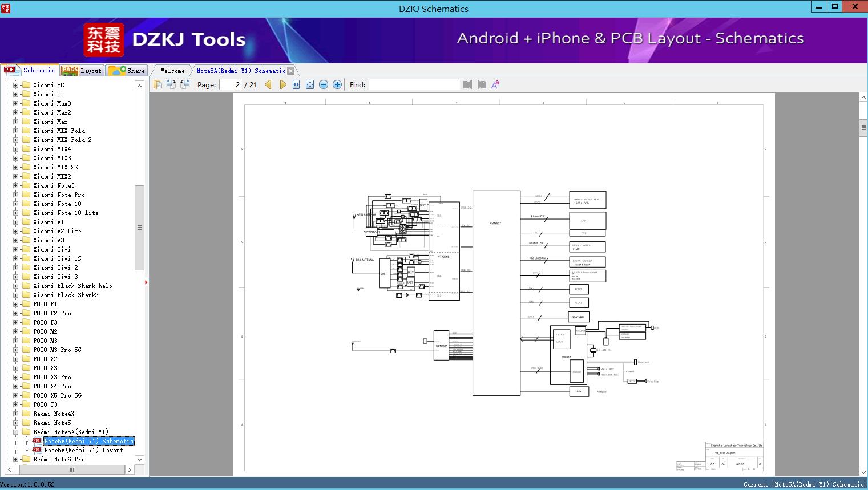Switch to the Welcome document tab
This screenshot has width=868, height=490.
[172, 71]
